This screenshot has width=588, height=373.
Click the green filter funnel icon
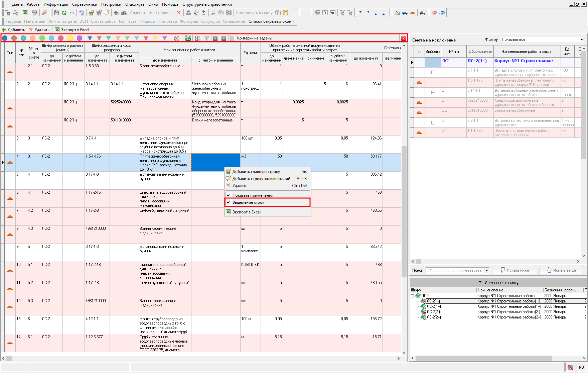click(127, 38)
